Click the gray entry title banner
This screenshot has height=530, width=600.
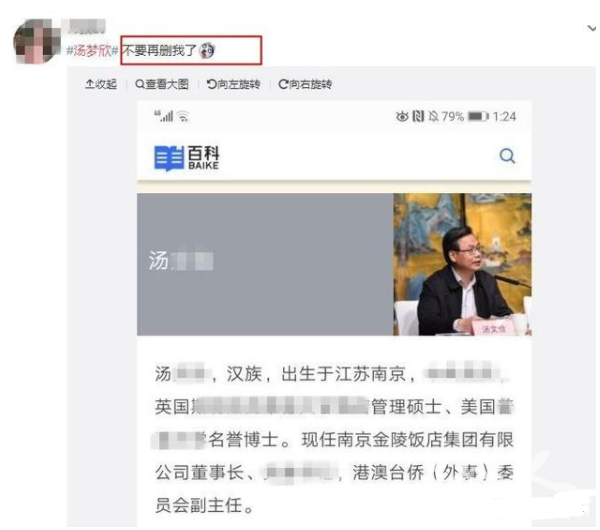[x=265, y=264]
